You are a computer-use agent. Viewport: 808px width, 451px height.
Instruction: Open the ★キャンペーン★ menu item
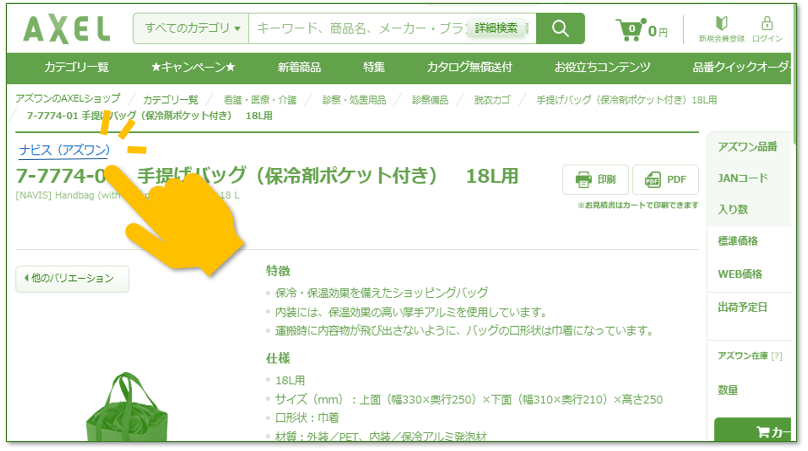pyautogui.click(x=193, y=67)
